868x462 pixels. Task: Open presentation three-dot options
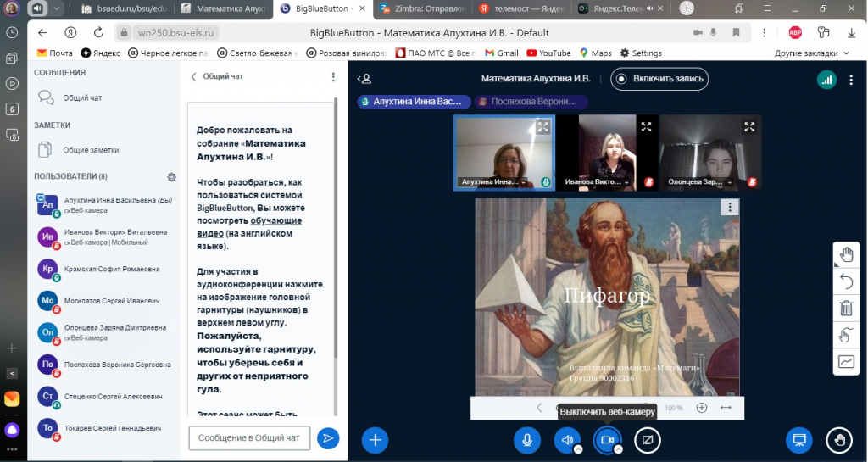pos(730,207)
